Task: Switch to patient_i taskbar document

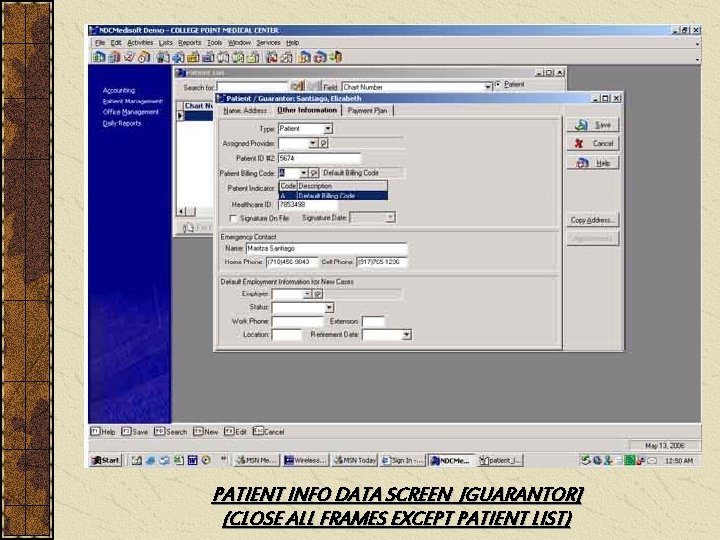Action: click(500, 460)
